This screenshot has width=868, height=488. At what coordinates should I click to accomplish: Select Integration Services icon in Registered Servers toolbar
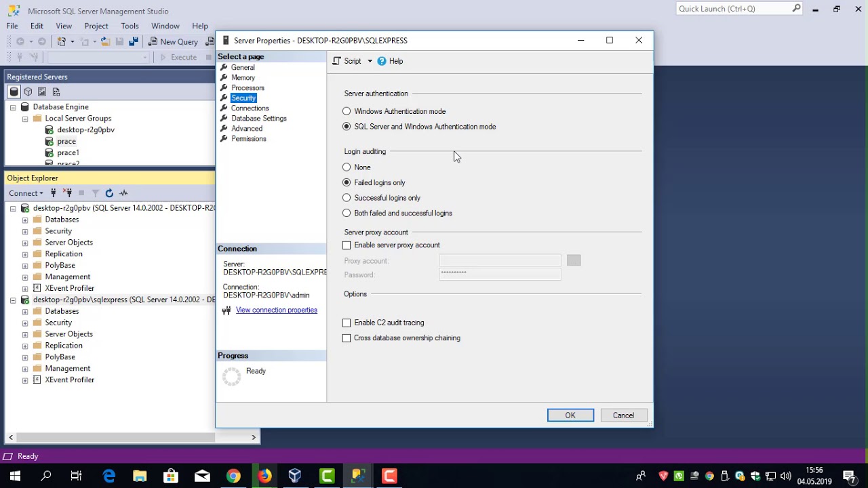click(56, 91)
